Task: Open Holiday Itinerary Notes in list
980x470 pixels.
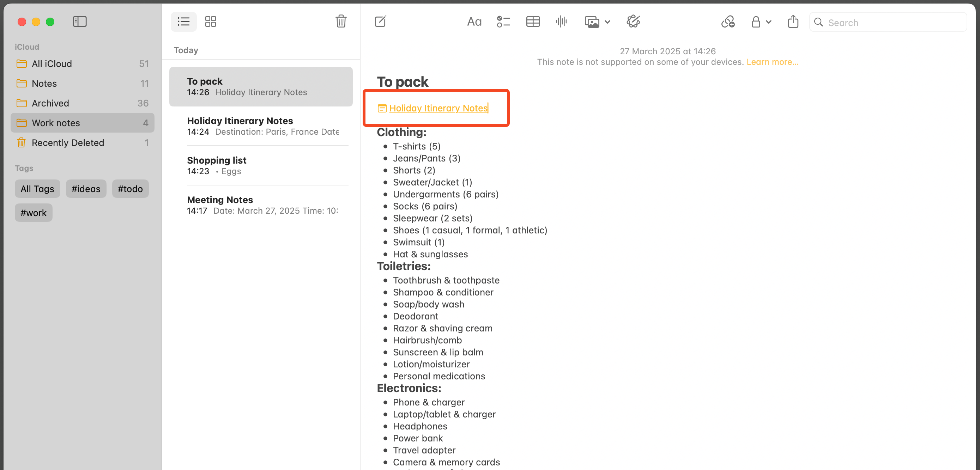Action: 261,126
